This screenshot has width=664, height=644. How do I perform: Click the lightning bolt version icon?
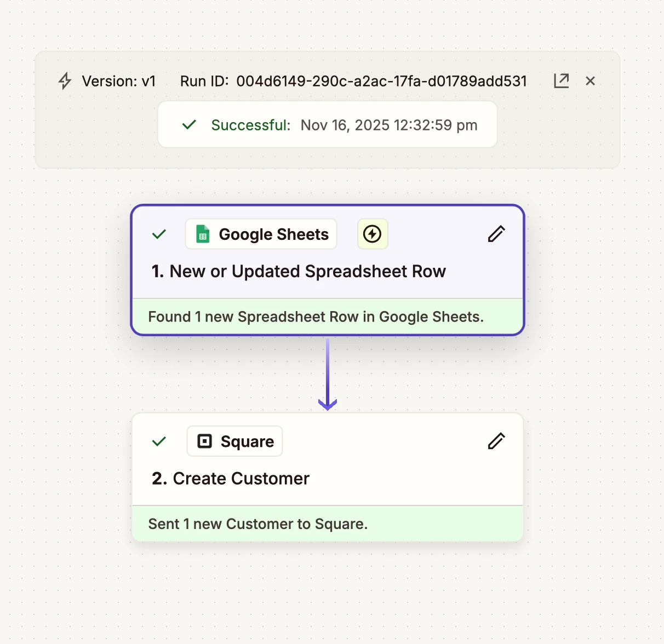click(x=65, y=81)
